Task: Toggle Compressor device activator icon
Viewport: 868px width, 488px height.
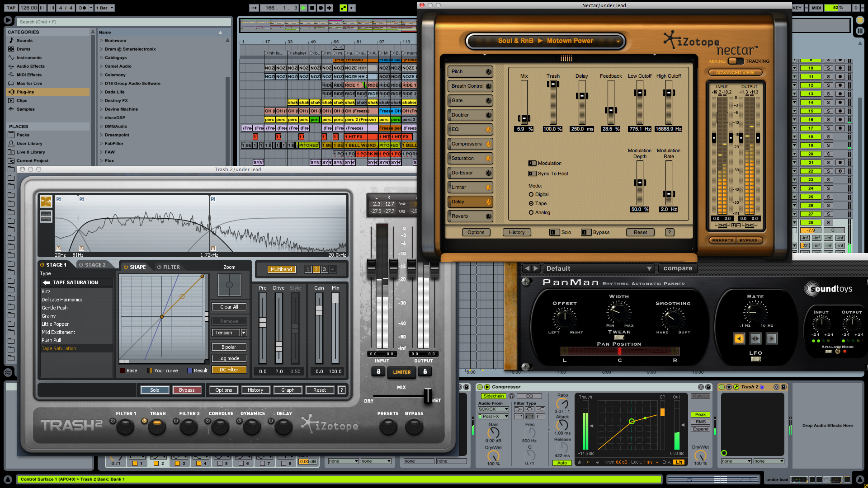Action: click(480, 387)
